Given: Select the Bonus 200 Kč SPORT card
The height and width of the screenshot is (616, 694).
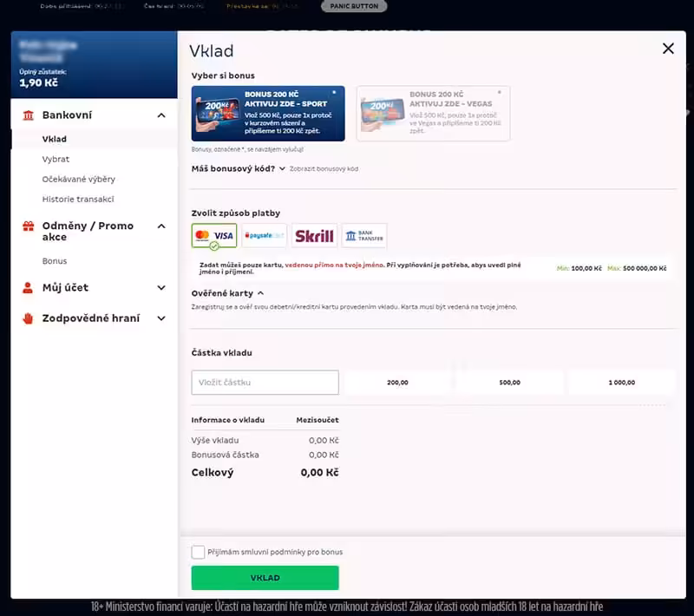Looking at the screenshot, I should coord(268,114).
